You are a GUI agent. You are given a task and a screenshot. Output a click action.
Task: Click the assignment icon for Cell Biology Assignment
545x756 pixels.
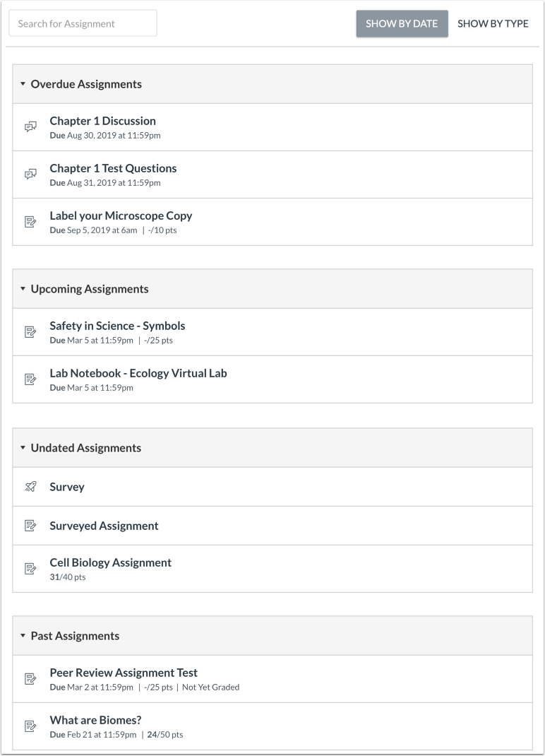(x=30, y=569)
